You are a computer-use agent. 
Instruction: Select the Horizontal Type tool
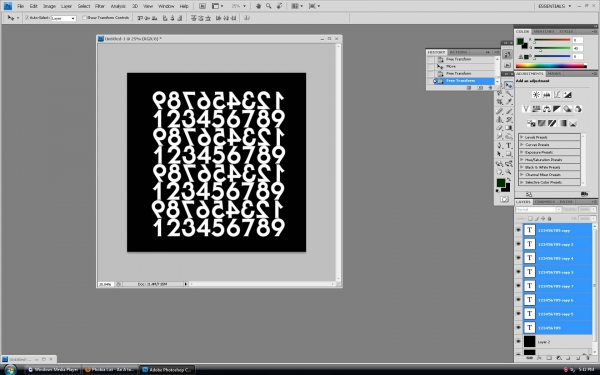tap(509, 145)
